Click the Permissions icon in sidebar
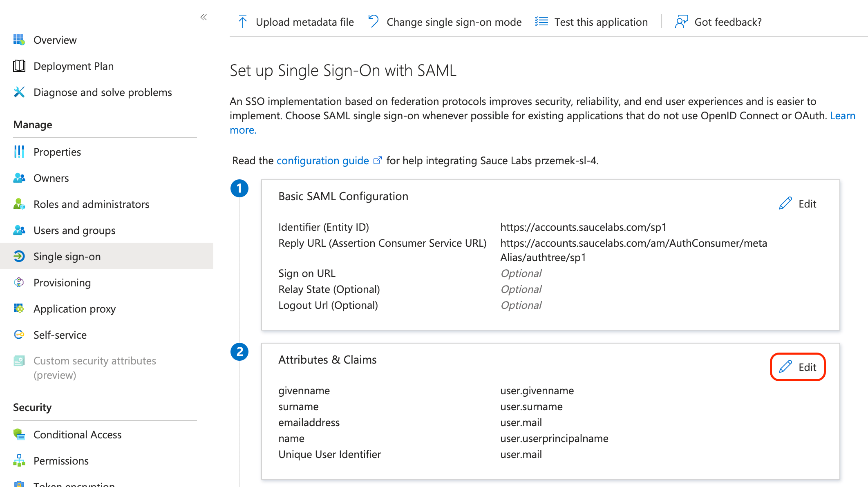 (19, 460)
